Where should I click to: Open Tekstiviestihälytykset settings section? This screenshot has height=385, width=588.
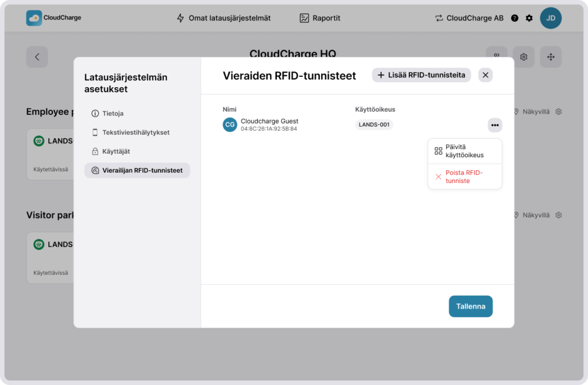click(136, 133)
